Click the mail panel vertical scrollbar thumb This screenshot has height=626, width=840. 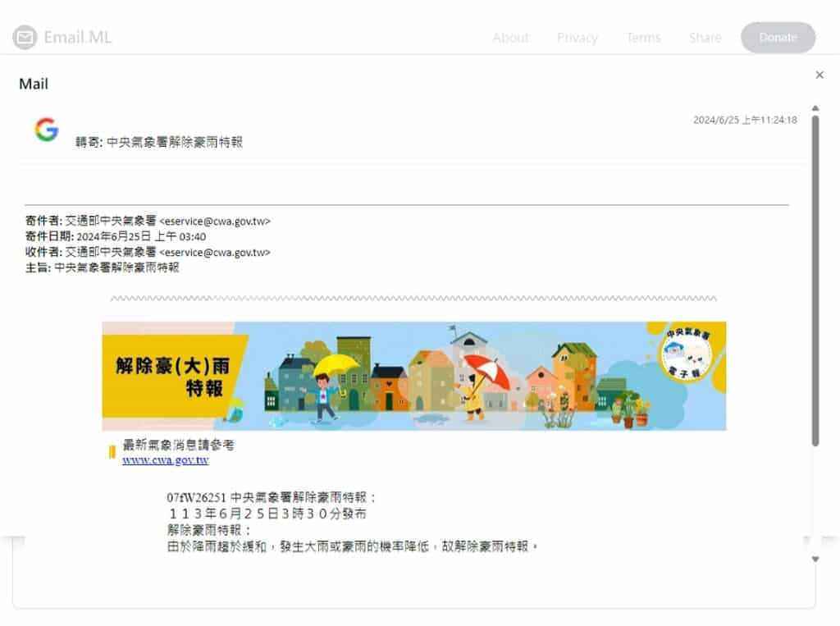[815, 281]
